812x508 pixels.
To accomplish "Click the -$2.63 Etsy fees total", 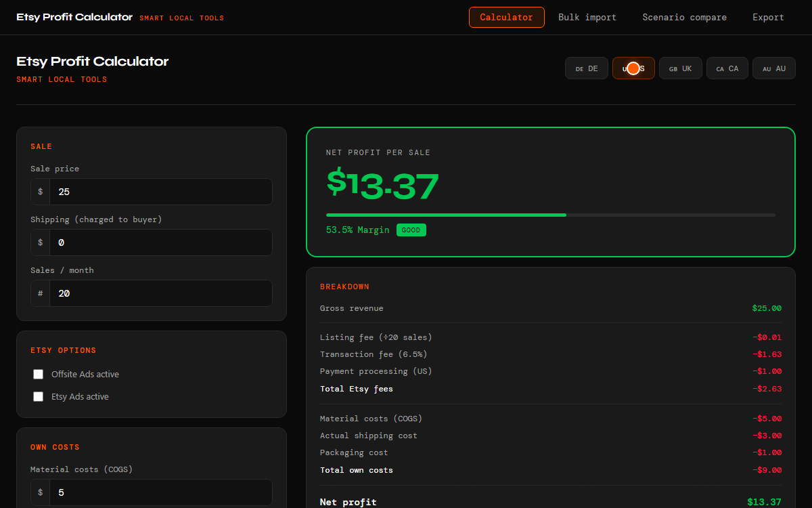I will click(x=767, y=389).
